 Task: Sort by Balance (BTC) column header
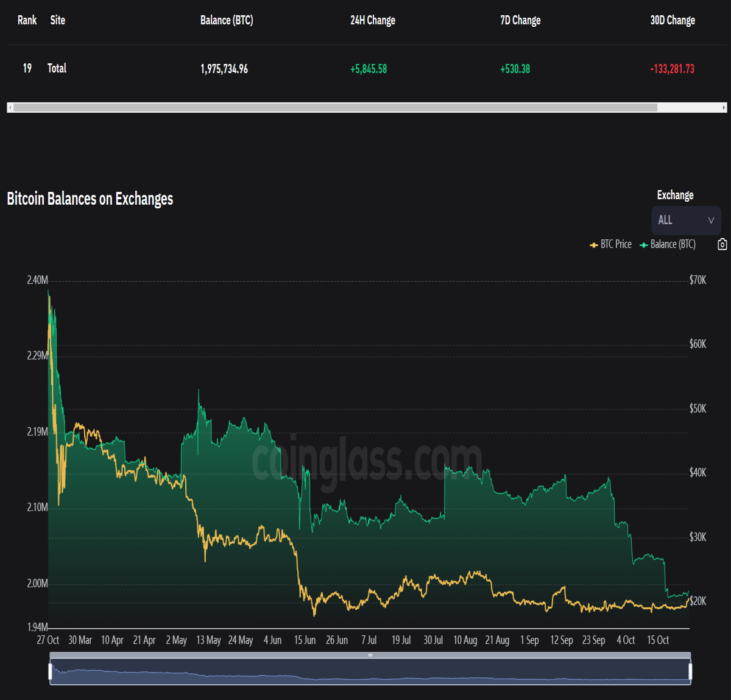coord(227,20)
